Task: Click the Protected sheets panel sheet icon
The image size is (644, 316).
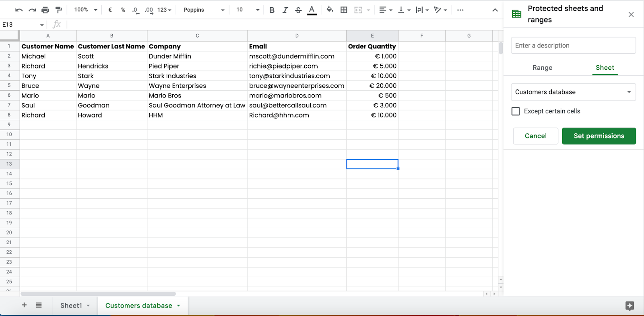Action: click(516, 14)
